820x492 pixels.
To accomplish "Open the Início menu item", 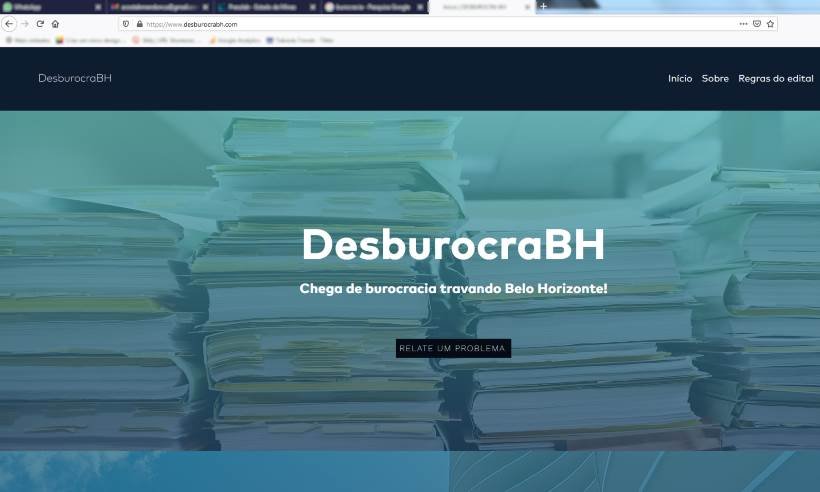I will (x=680, y=78).
